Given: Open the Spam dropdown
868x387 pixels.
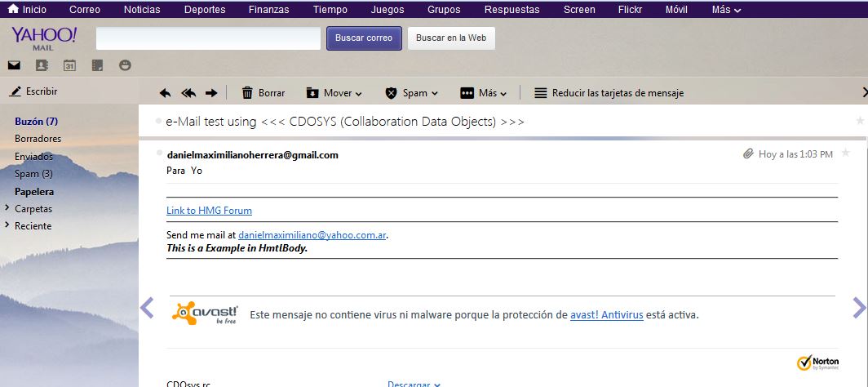Looking at the screenshot, I should (x=412, y=93).
